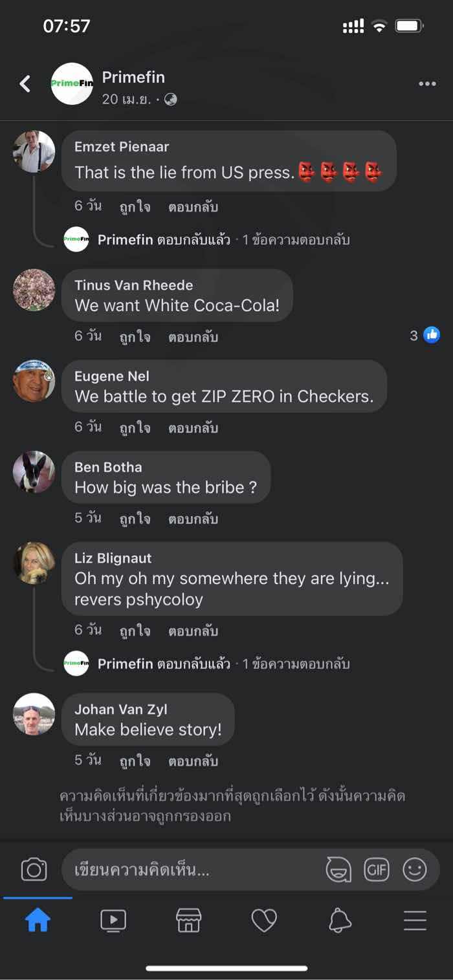The image size is (453, 980).
Task: Open the Dating heart tab
Action: pyautogui.click(x=264, y=920)
